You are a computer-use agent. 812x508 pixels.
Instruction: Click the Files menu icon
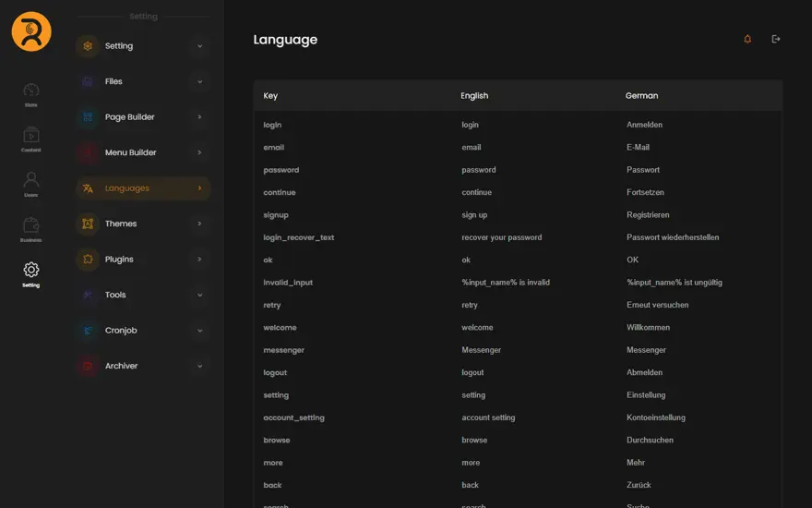pos(88,81)
